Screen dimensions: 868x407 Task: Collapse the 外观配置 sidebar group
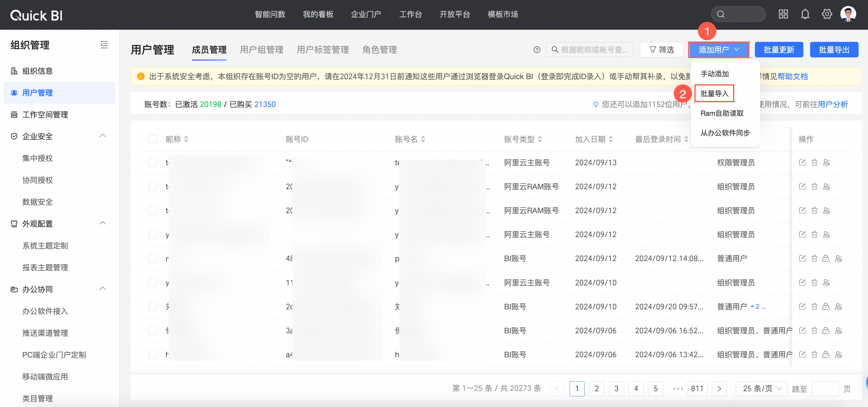103,223
